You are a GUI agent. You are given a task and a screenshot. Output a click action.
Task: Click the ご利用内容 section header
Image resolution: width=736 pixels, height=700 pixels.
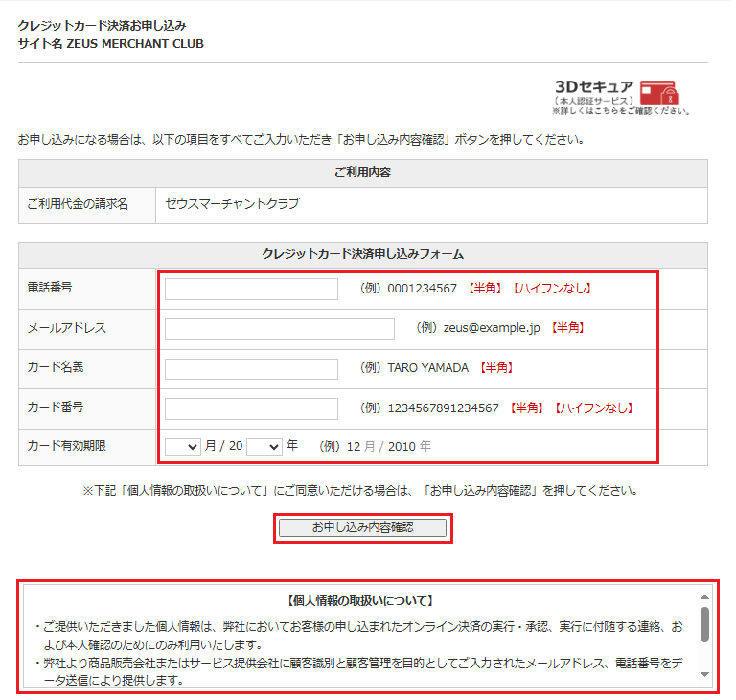point(363,173)
